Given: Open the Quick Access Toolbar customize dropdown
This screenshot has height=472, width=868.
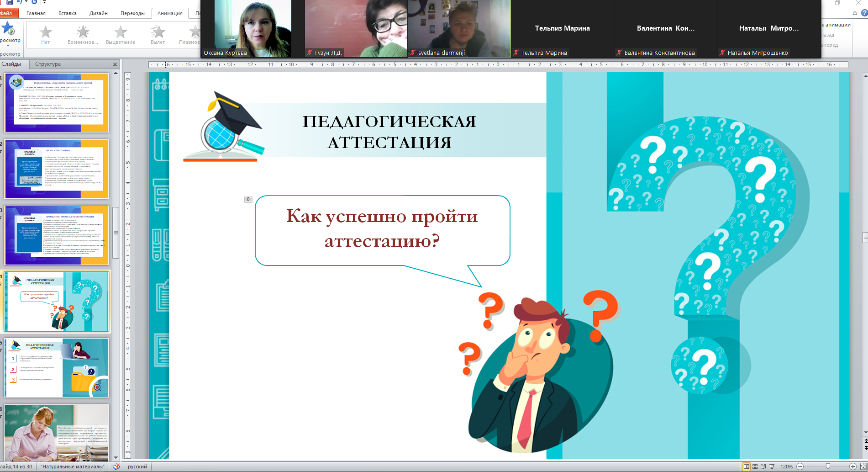Looking at the screenshot, I should pyautogui.click(x=45, y=2).
